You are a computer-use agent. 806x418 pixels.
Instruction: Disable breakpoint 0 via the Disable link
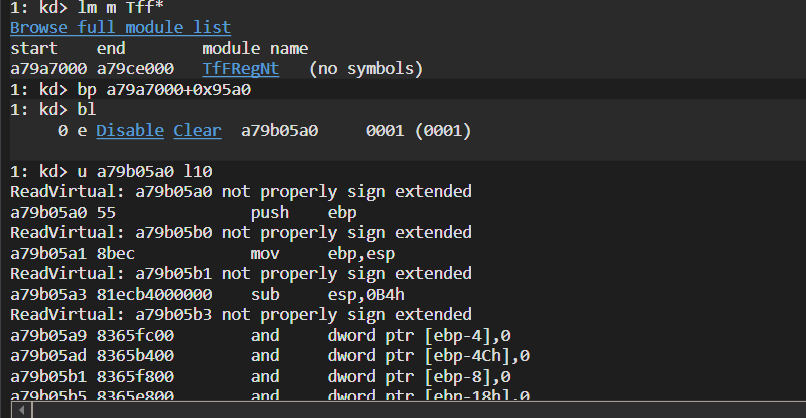(130, 130)
